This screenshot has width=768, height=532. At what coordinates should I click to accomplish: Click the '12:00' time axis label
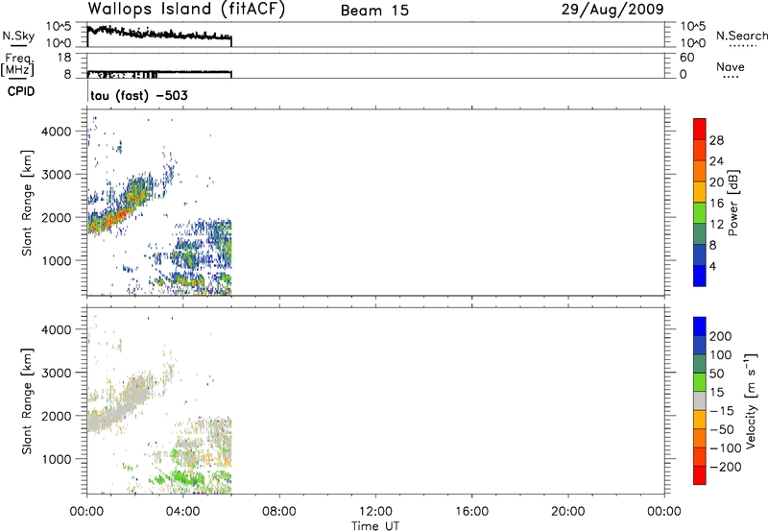pyautogui.click(x=375, y=512)
